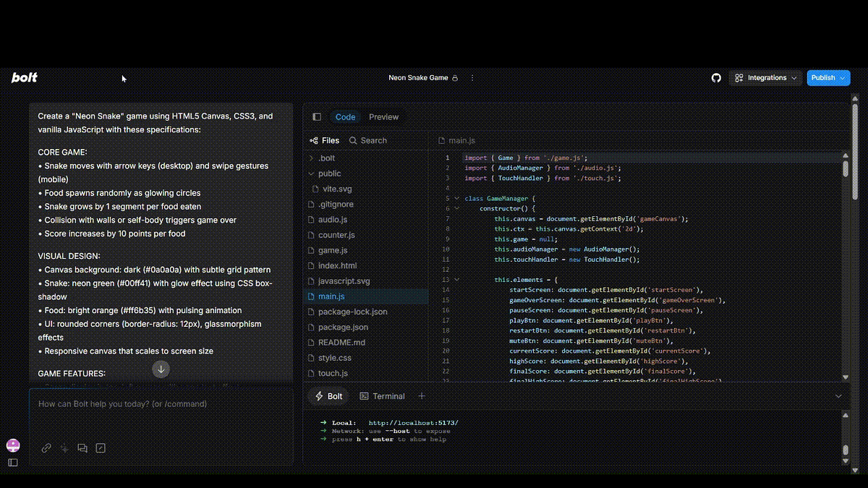Toggle the editor sidebar panel icon
The image size is (868, 488).
(316, 116)
